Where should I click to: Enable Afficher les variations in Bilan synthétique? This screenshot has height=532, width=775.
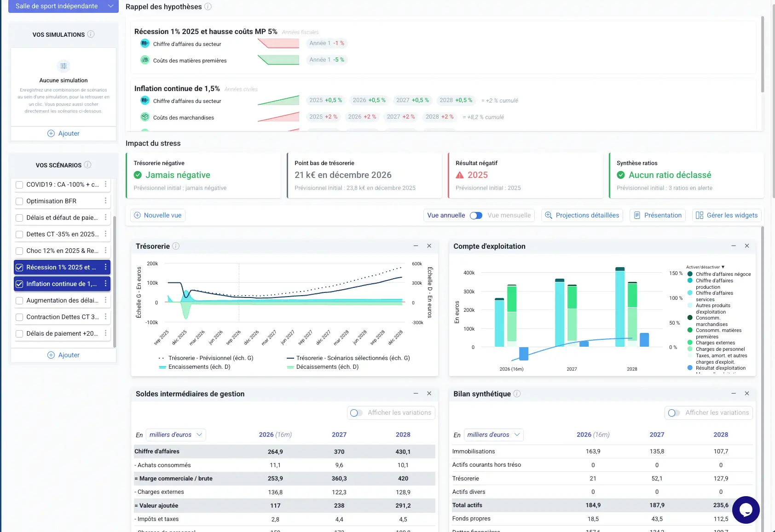(x=674, y=413)
